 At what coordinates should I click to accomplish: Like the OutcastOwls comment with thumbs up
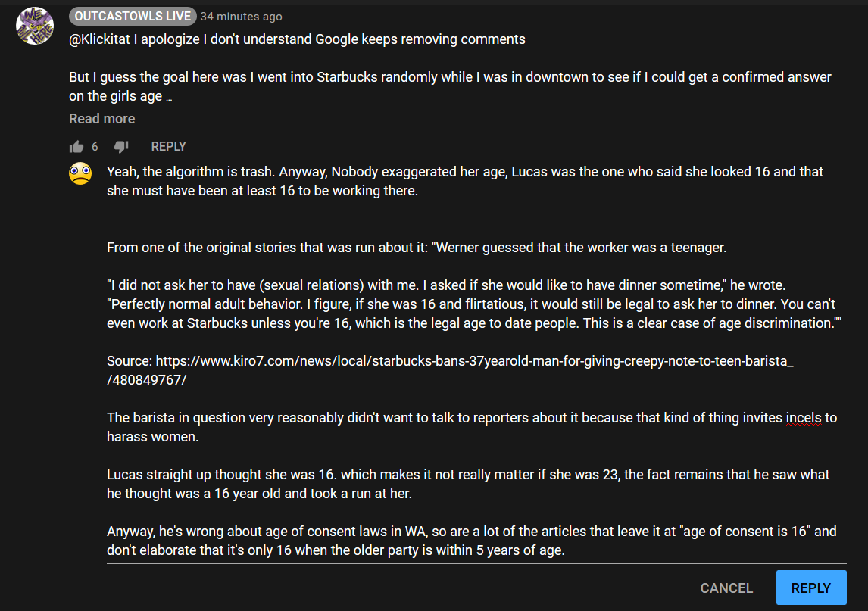tap(76, 147)
